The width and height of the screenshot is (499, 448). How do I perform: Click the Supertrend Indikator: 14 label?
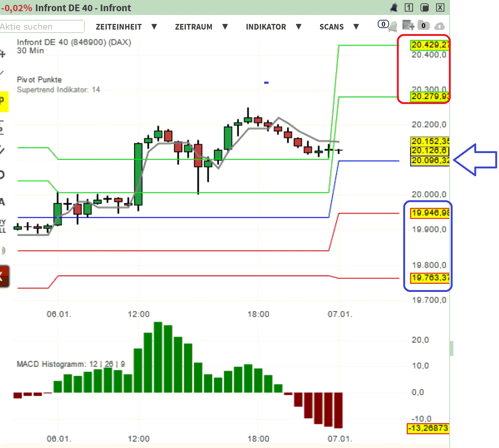(58, 89)
